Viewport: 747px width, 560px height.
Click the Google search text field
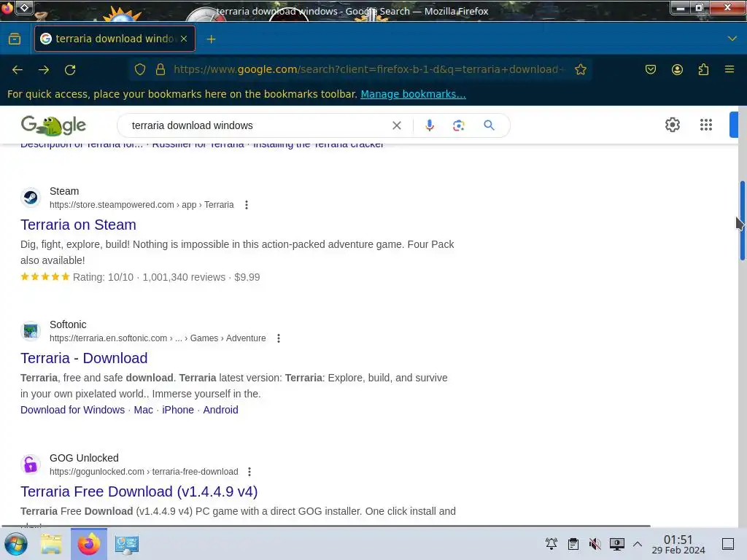(258, 125)
